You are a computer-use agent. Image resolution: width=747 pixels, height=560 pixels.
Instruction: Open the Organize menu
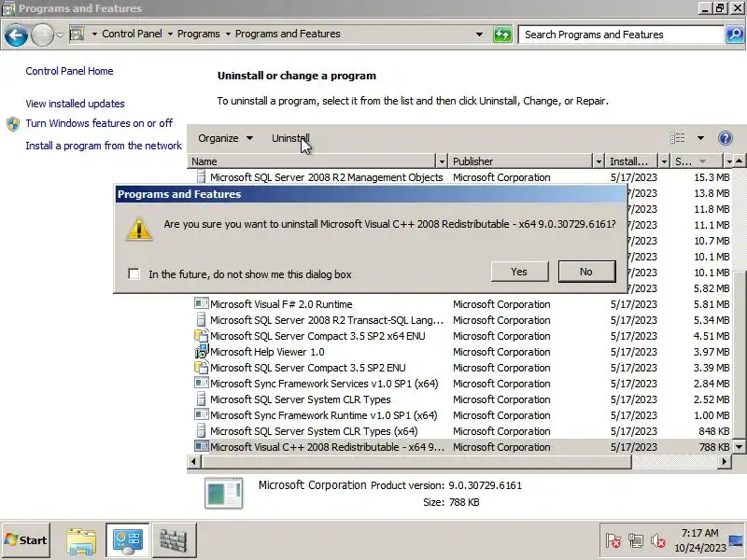[x=225, y=138]
